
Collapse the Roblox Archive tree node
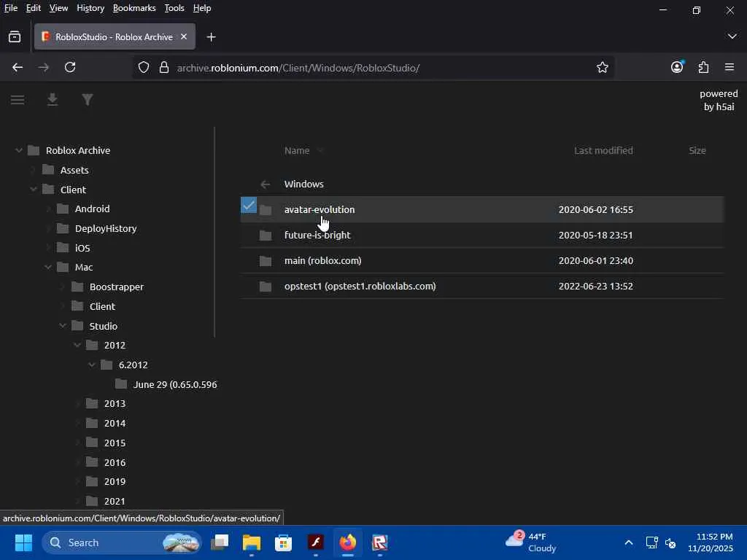[18, 150]
